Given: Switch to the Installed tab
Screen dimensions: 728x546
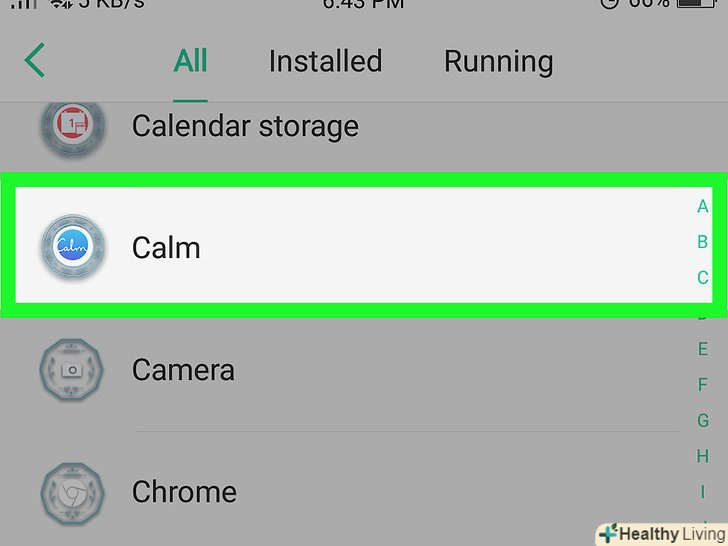Looking at the screenshot, I should click(x=325, y=61).
